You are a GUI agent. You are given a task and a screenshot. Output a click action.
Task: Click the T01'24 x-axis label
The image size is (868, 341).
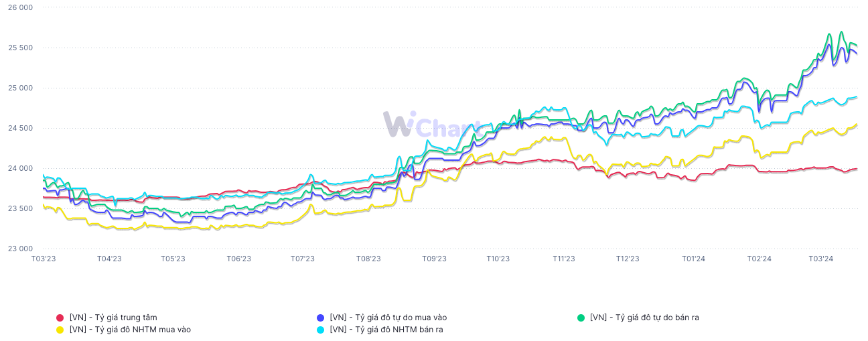click(693, 259)
